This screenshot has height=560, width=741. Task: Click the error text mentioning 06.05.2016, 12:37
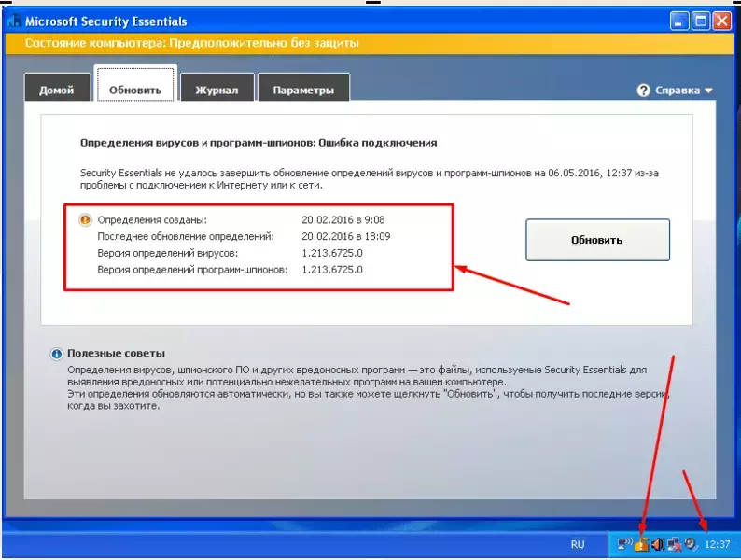[369, 179]
